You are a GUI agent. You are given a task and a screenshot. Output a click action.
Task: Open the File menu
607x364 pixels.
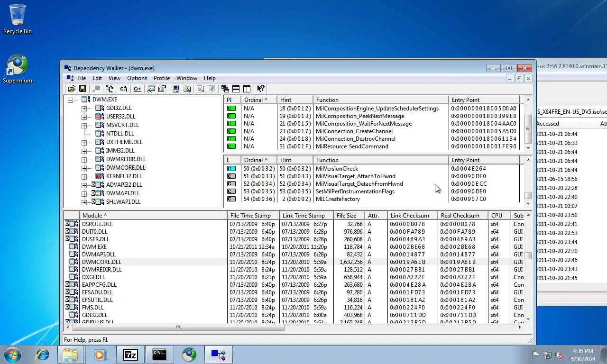pyautogui.click(x=82, y=78)
